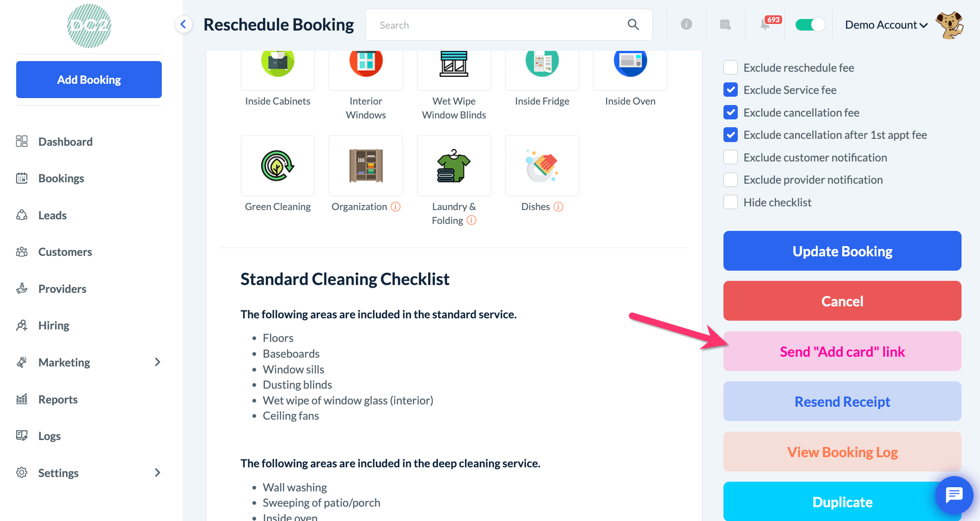
Task: Click the search magnifier icon
Action: point(633,25)
